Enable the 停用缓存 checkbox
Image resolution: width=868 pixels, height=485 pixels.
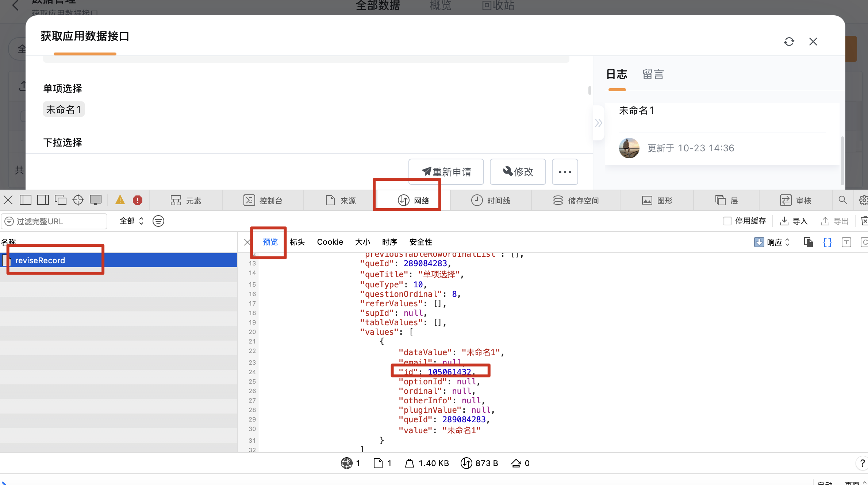point(727,221)
